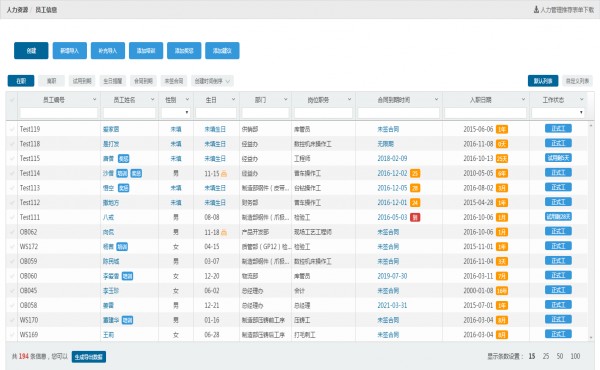The height and width of the screenshot is (370, 600).
Task: Check the WS169 row checkbox
Action: point(12,335)
